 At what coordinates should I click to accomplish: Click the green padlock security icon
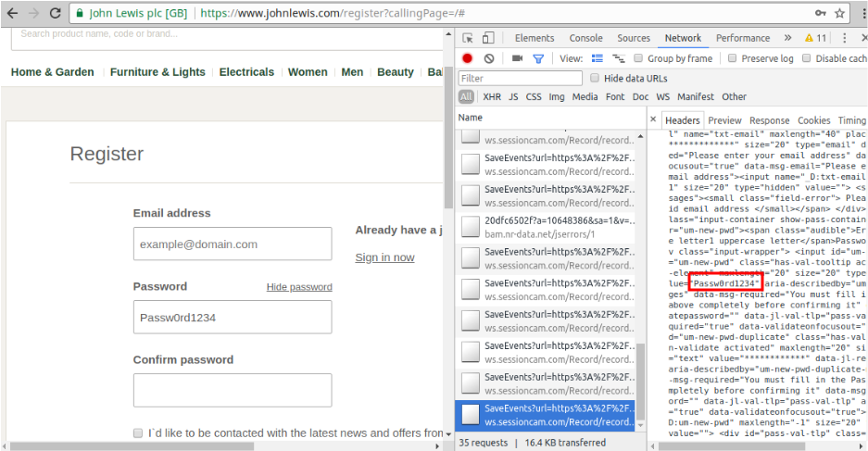pyautogui.click(x=80, y=13)
